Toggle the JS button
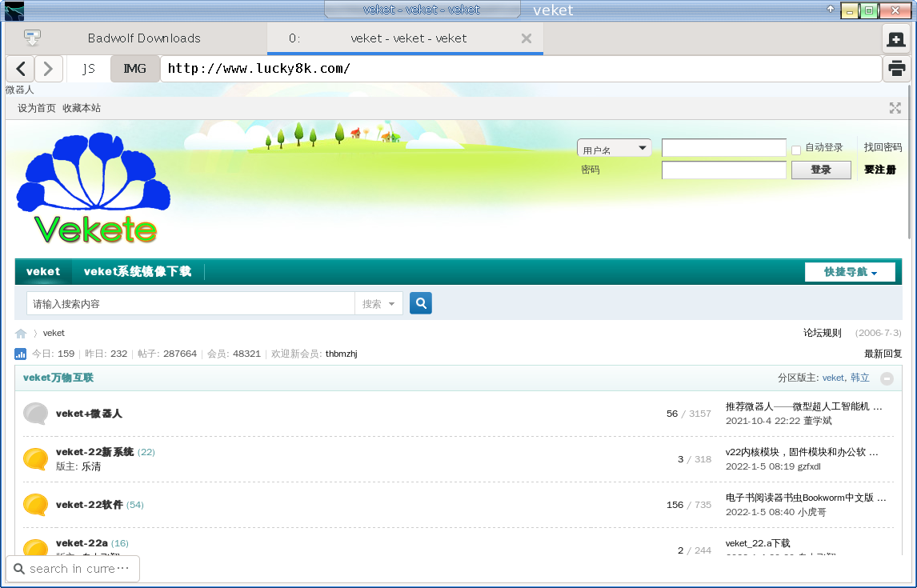The width and height of the screenshot is (917, 588). [88, 69]
